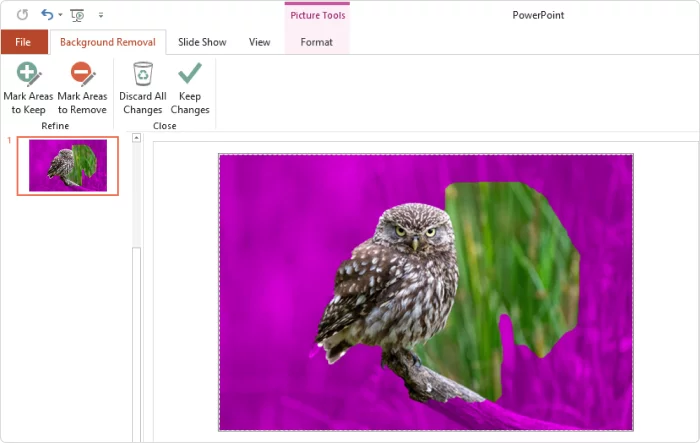Switch to the Slide Show tab
700x443 pixels.
point(202,42)
